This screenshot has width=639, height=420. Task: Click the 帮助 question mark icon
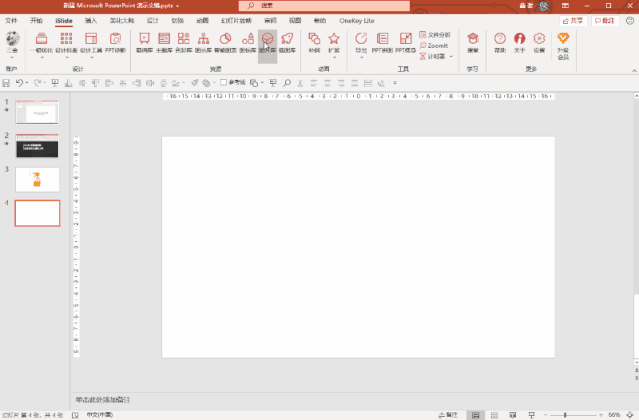(x=500, y=39)
